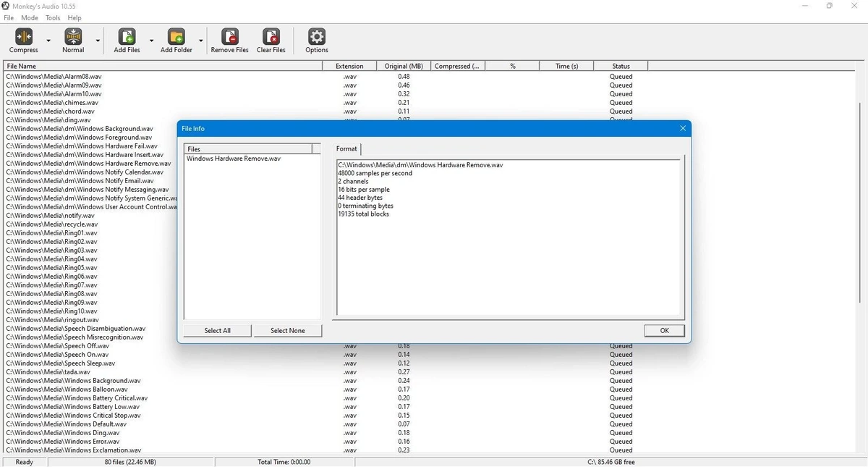Screen dimensions: 868x467
Task: Select the Windows Ding.wav row
Action: tap(63, 432)
